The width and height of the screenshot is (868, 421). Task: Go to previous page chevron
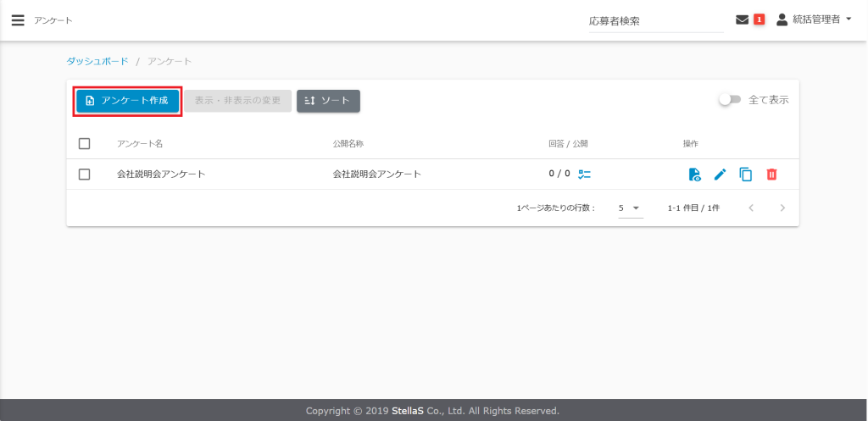coord(751,208)
